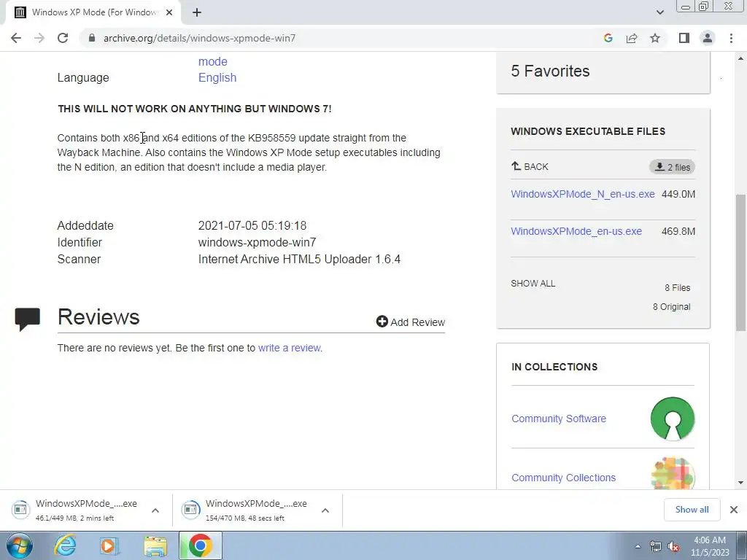This screenshot has height=560, width=747.
Task: Click the IN COLLECTIONS heading
Action: 554,367
